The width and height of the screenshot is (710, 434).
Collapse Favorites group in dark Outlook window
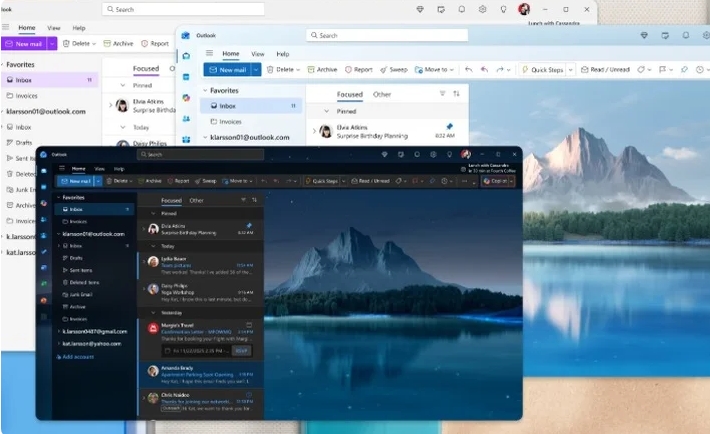(x=59, y=198)
